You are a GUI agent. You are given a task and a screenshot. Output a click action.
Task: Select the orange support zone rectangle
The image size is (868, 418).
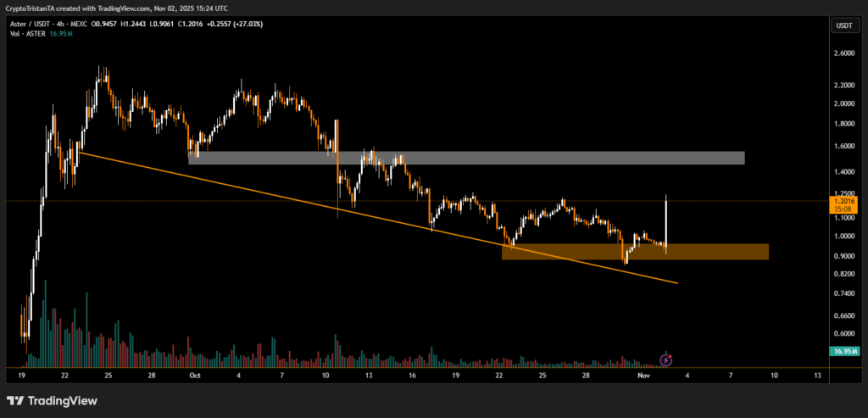[636, 251]
